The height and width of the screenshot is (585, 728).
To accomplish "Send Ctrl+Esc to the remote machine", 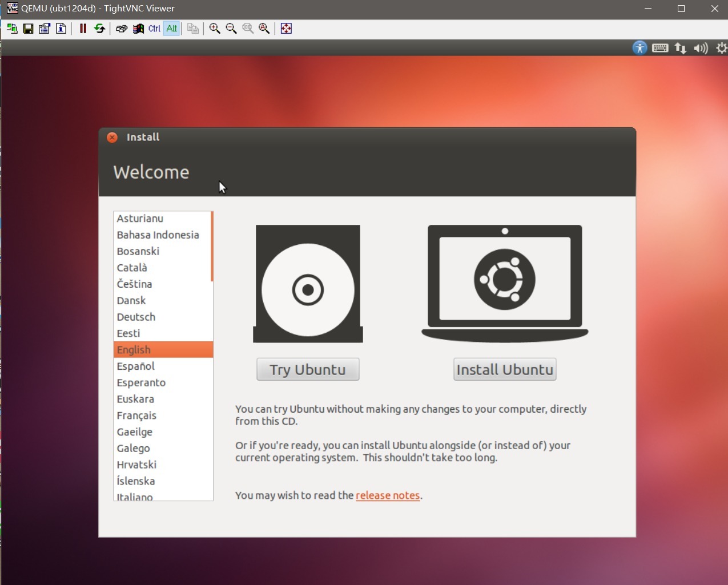I will coord(138,29).
